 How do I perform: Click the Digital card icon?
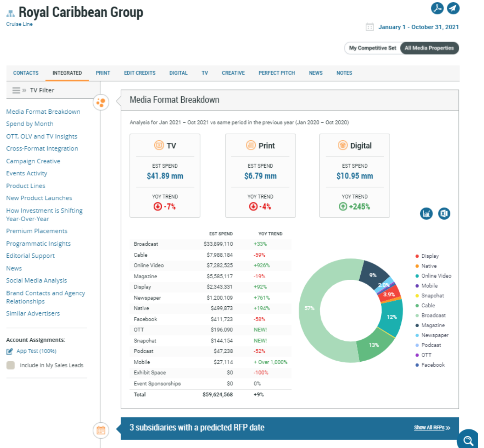[342, 145]
